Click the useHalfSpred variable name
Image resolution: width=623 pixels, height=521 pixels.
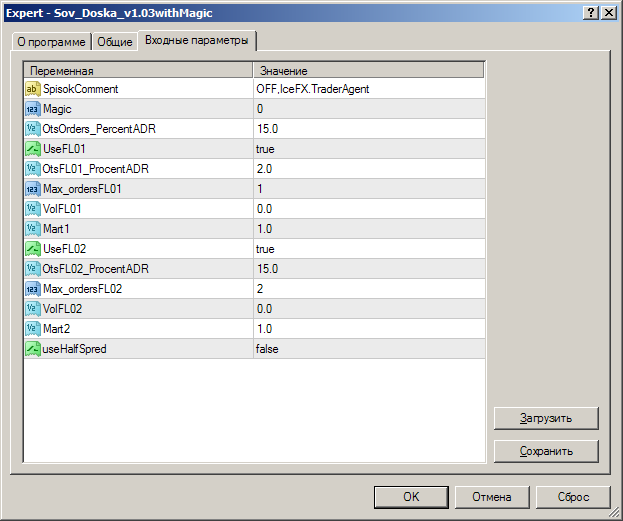[x=74, y=349]
